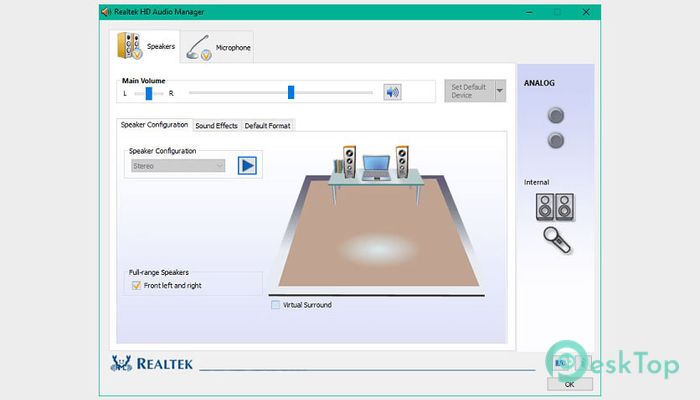
Task: Expand the Set Default Device dropdown arrow
Action: click(500, 91)
